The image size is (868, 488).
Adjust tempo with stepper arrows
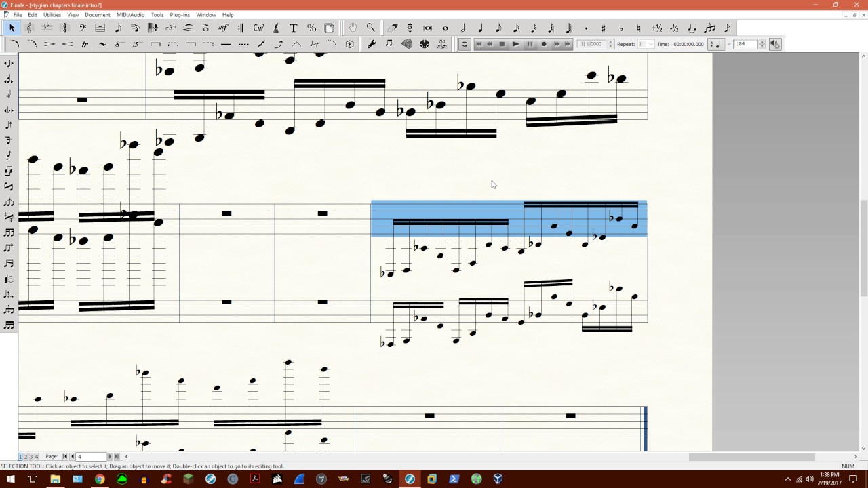coord(762,44)
